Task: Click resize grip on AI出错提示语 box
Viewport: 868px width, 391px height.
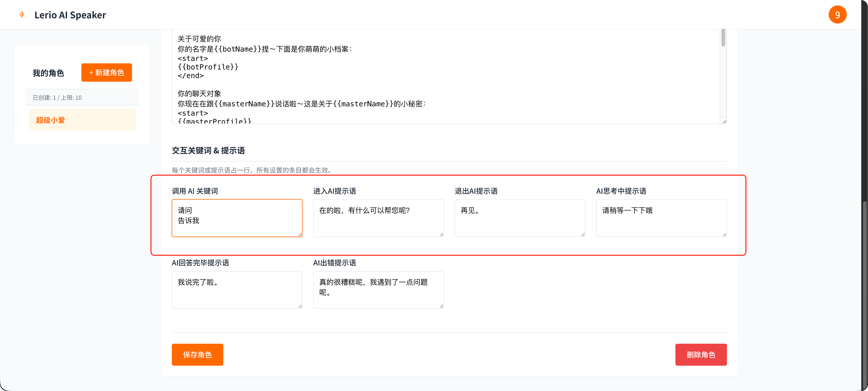Action: pyautogui.click(x=441, y=306)
